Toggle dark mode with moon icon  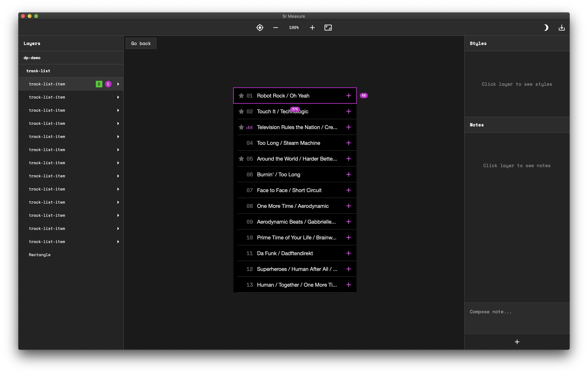click(546, 28)
